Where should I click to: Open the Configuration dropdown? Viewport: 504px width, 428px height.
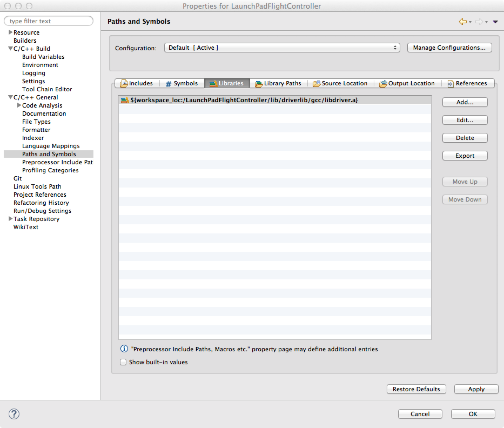(282, 48)
